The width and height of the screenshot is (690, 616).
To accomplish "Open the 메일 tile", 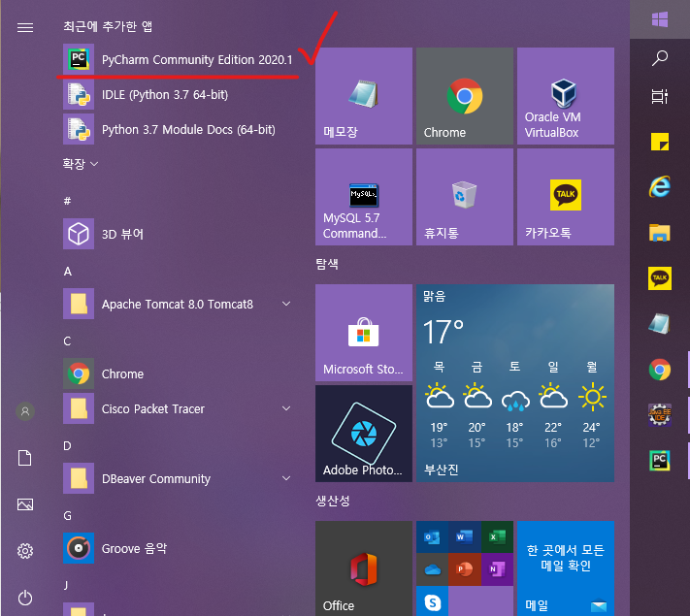I will (x=566, y=568).
